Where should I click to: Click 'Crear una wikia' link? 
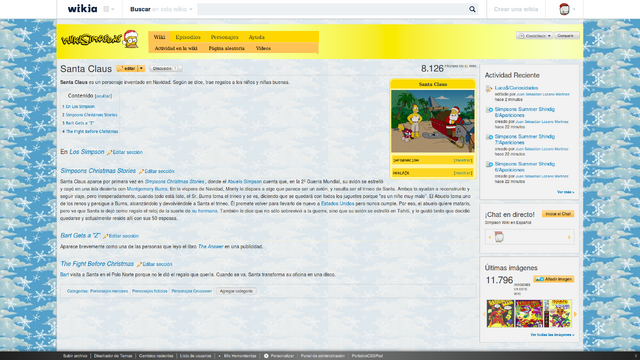[516, 9]
